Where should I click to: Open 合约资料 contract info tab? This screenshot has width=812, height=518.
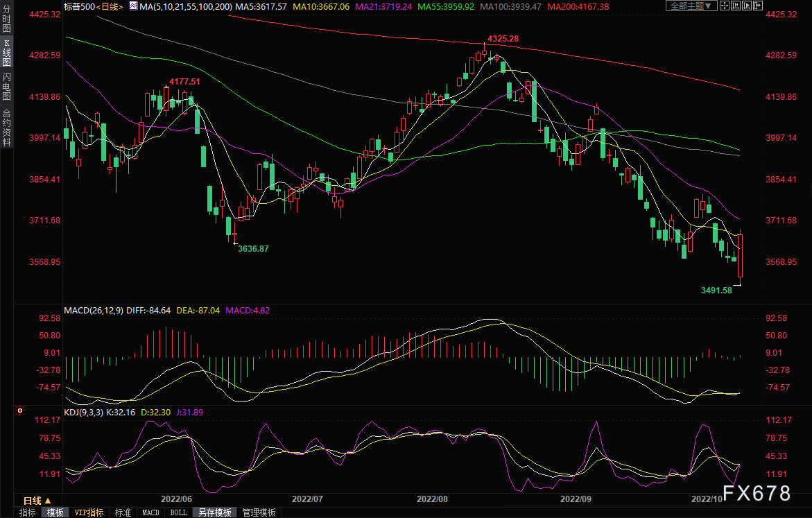click(x=6, y=128)
